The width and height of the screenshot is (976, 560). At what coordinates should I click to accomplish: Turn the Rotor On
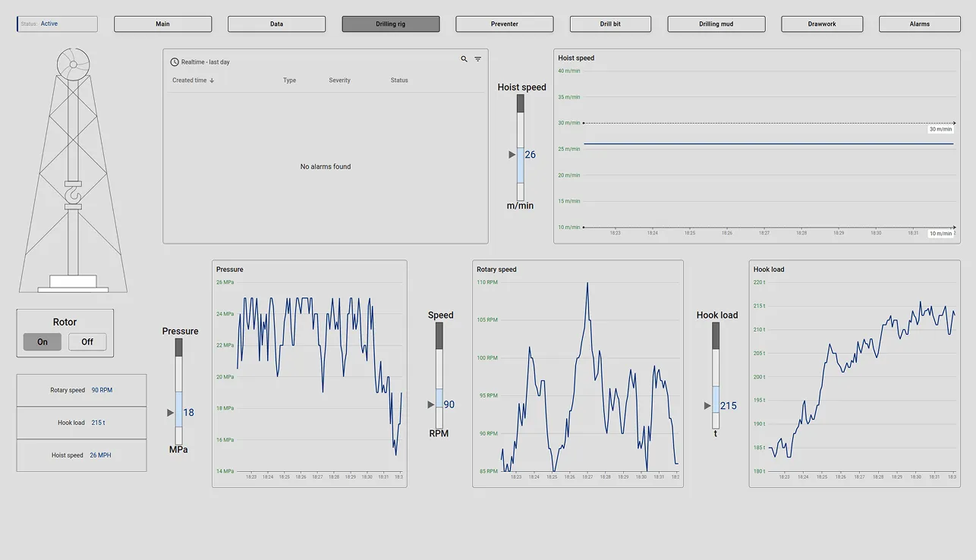(x=43, y=342)
